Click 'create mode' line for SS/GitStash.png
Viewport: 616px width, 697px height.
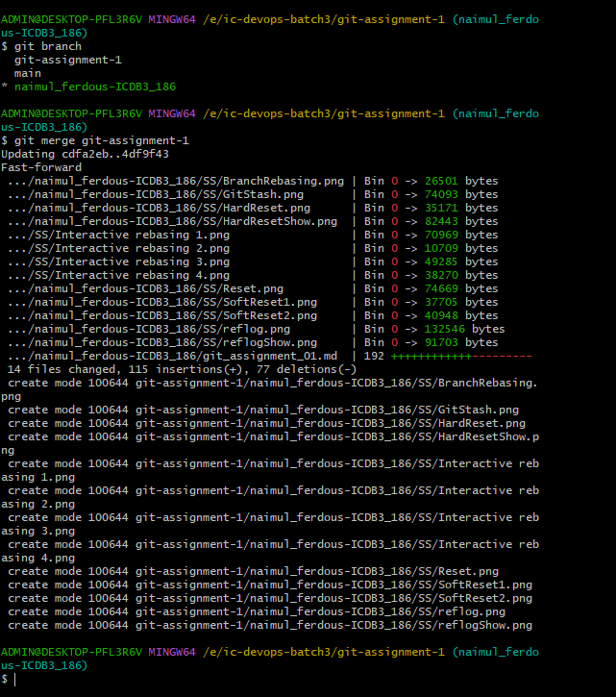click(263, 410)
